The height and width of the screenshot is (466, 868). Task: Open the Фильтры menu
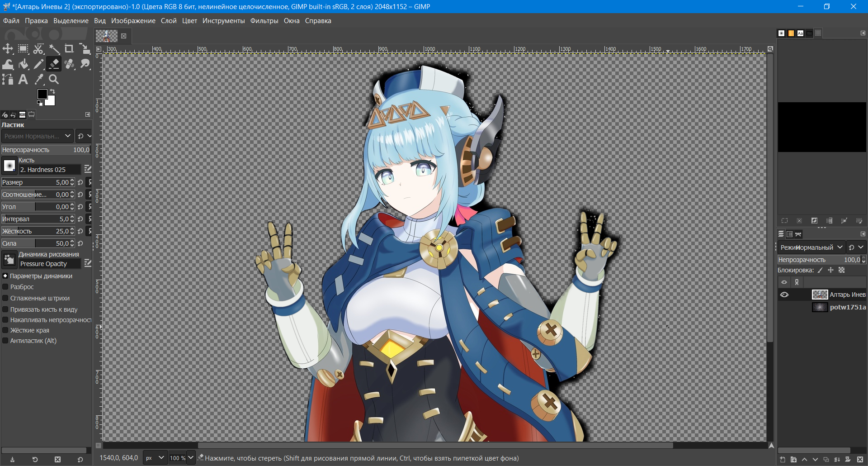pos(264,21)
